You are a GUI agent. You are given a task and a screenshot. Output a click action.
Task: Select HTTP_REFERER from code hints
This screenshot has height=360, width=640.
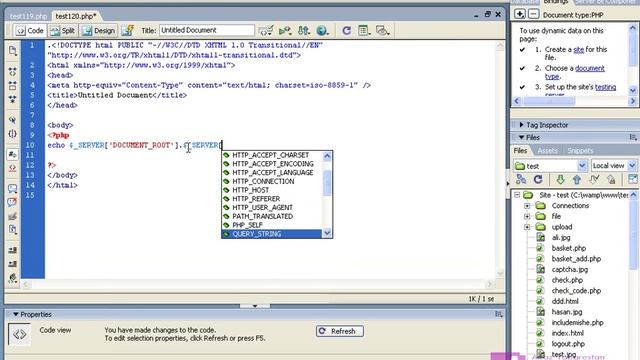coord(272,199)
